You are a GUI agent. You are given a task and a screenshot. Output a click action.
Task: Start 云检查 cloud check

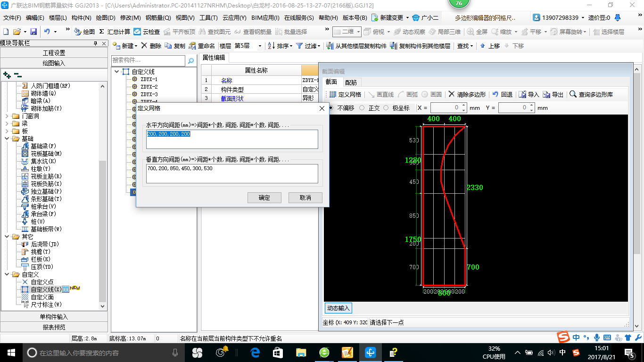coord(147,32)
